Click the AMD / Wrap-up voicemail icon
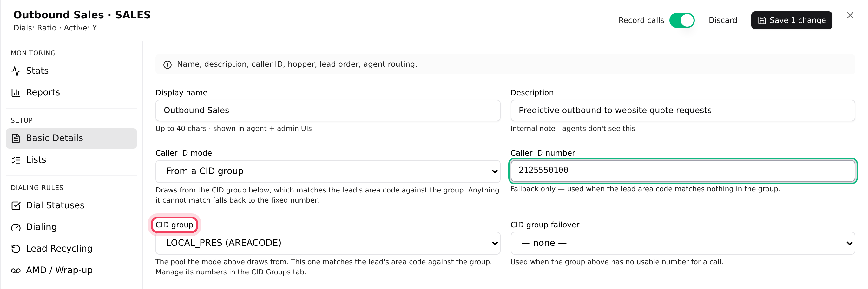This screenshot has width=868, height=289. 16,271
